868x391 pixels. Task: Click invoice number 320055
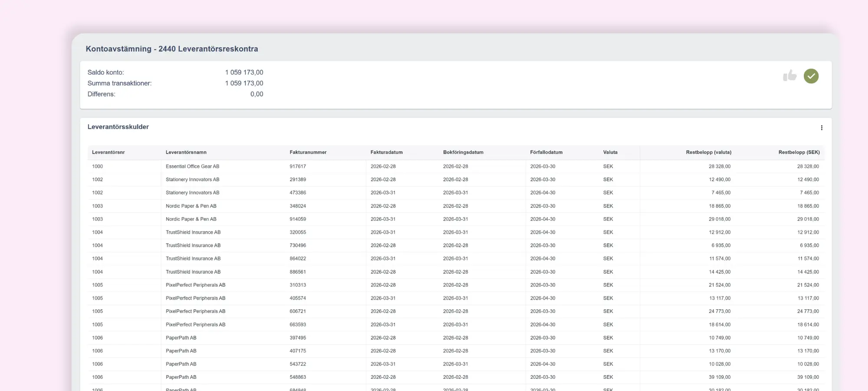(298, 232)
